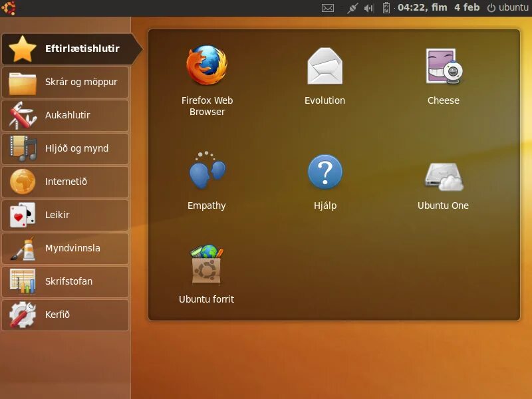Screen dimensions: 532x399
Task: Click the "Firefox Web Browser" label
Action: click(207, 106)
